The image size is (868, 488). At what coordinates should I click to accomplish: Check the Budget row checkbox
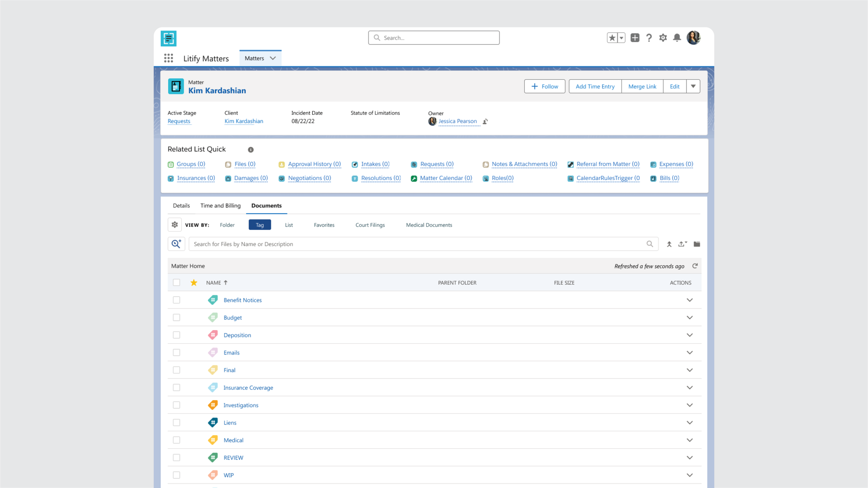click(176, 318)
